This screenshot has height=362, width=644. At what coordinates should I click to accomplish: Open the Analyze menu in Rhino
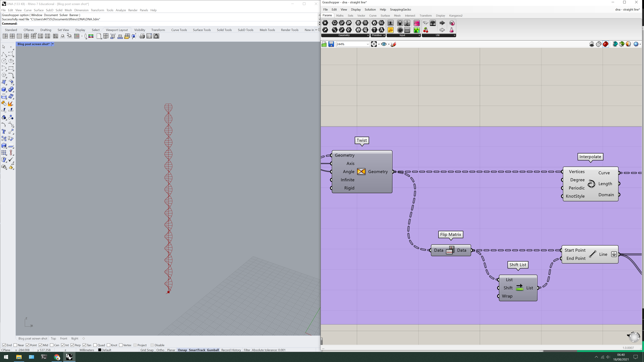(x=121, y=10)
